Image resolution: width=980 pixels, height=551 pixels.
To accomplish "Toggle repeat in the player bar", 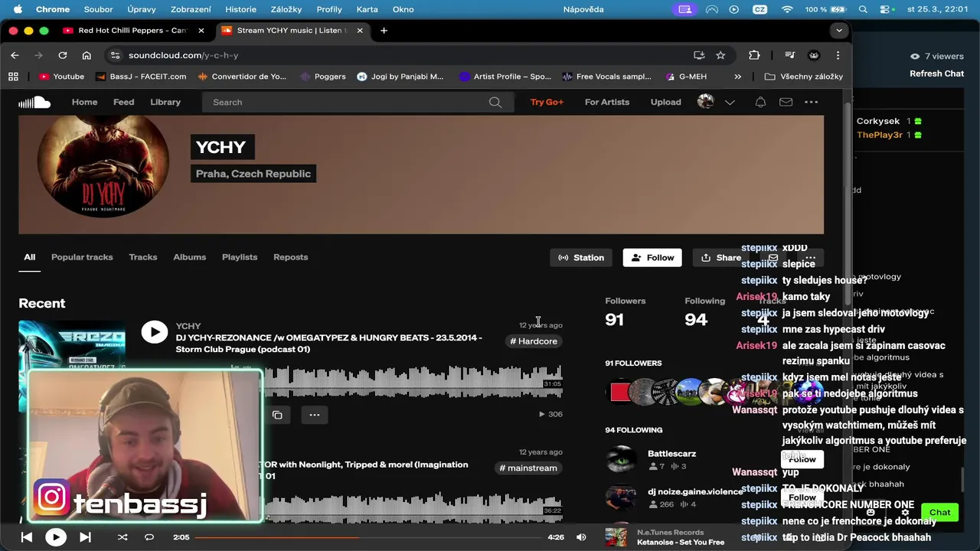I will [x=149, y=537].
